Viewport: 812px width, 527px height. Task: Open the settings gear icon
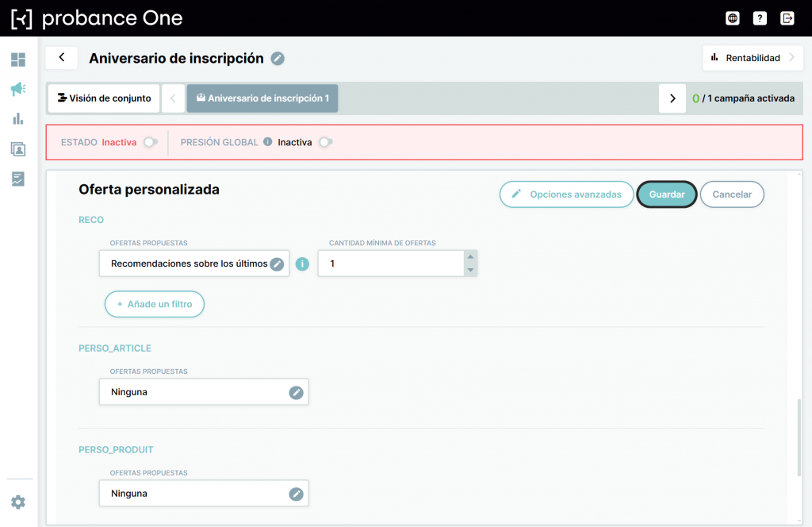coord(18,502)
